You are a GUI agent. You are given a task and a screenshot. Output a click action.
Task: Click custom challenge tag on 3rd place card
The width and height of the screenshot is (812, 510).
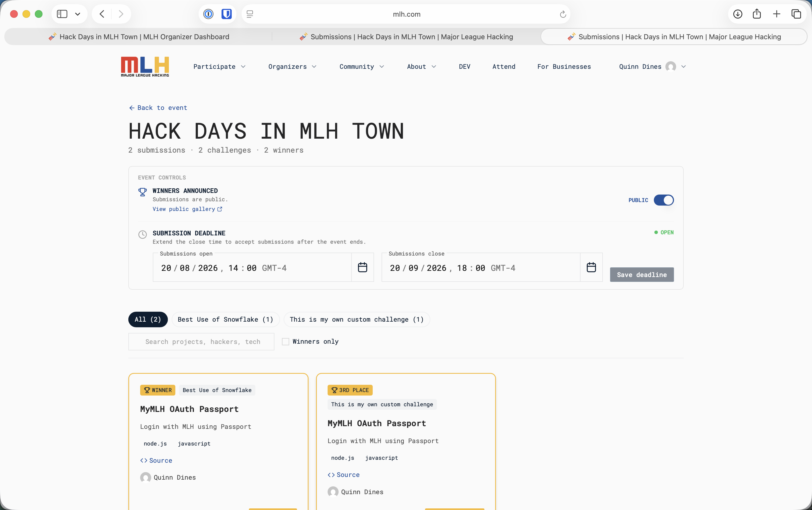382,404
